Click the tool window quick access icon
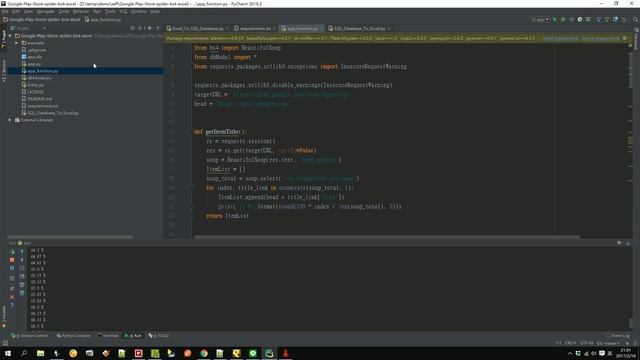 4,343
